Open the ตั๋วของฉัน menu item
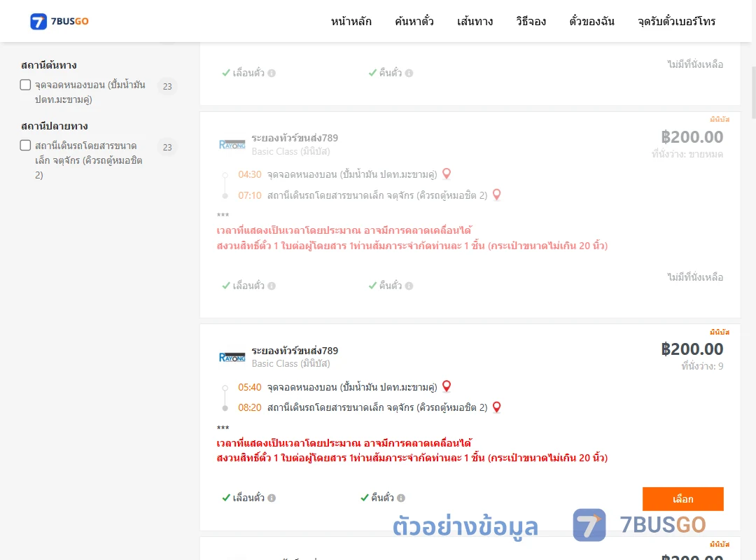 pos(591,21)
